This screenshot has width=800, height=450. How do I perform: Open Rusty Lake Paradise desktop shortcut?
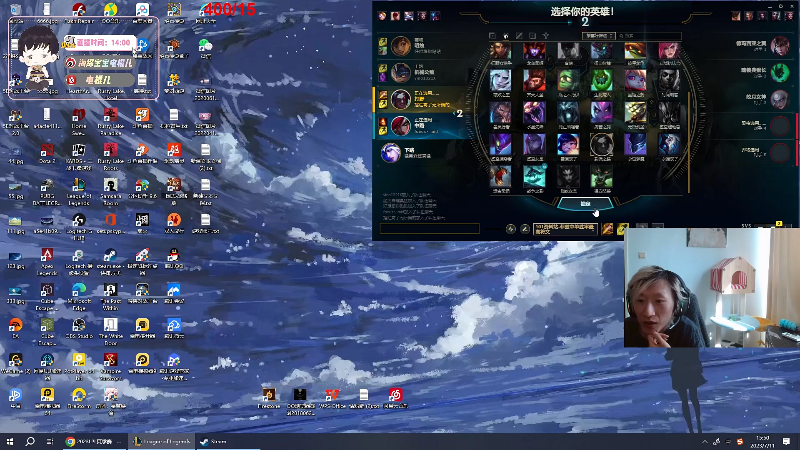tap(110, 121)
